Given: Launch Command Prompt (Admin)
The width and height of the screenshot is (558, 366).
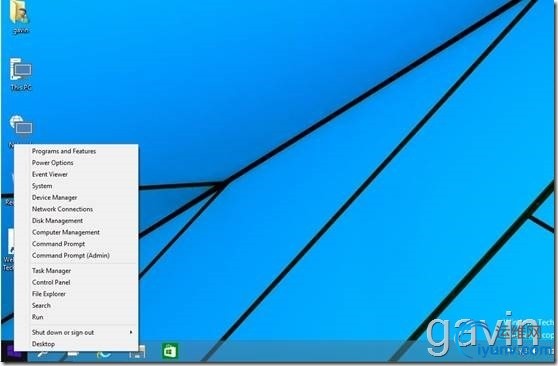Looking at the screenshot, I should pyautogui.click(x=76, y=256).
